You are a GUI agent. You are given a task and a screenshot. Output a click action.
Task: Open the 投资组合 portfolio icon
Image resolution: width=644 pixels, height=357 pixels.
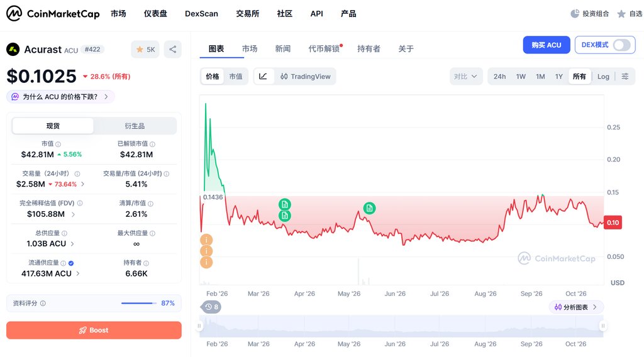click(x=575, y=14)
